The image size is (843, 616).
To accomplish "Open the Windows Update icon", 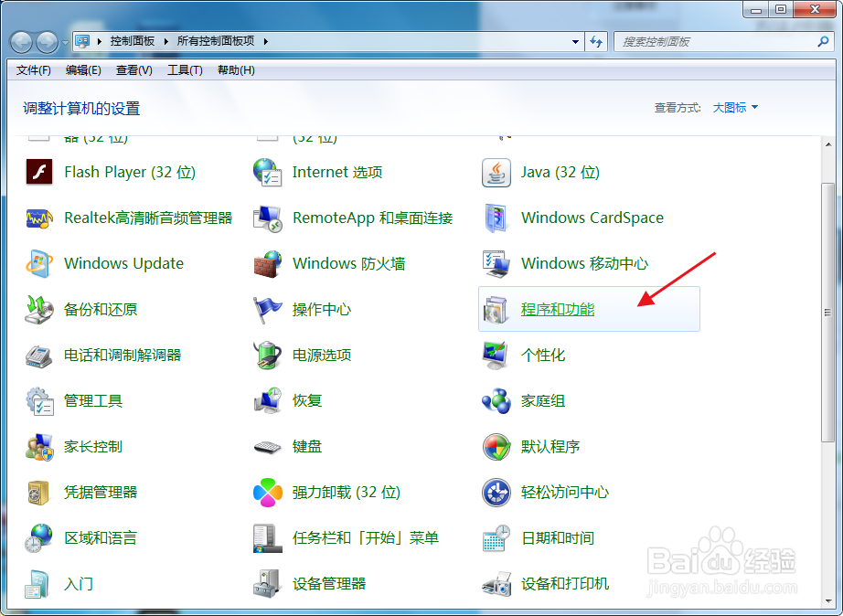I will pos(39,263).
